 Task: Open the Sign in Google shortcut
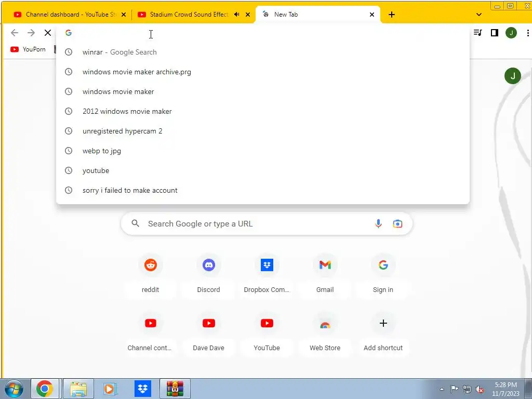pyautogui.click(x=383, y=274)
